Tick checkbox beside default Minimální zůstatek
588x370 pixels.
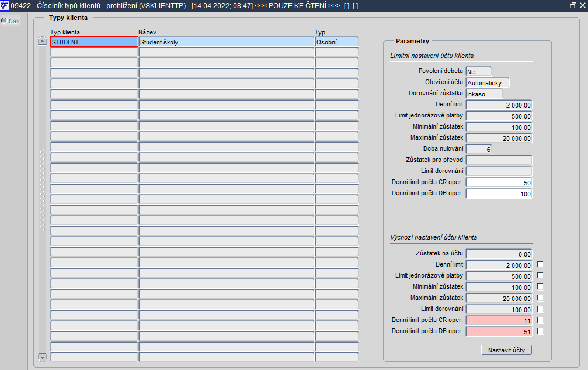[540, 286]
